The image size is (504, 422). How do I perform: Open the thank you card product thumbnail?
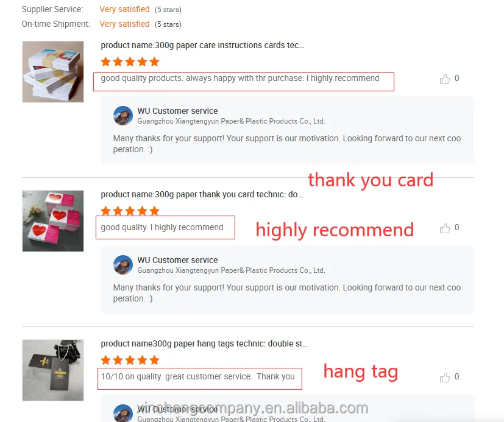pos(53,221)
